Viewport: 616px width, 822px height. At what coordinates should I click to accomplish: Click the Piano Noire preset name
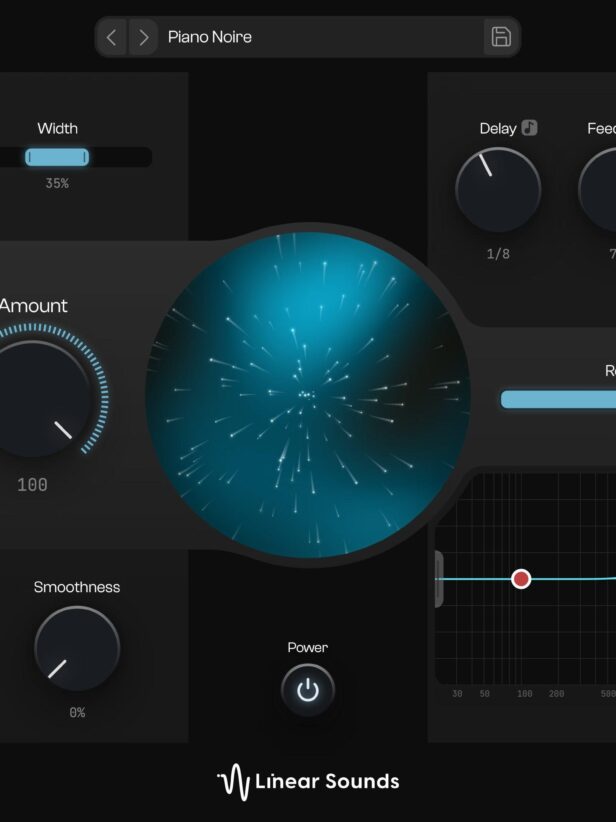click(x=210, y=37)
